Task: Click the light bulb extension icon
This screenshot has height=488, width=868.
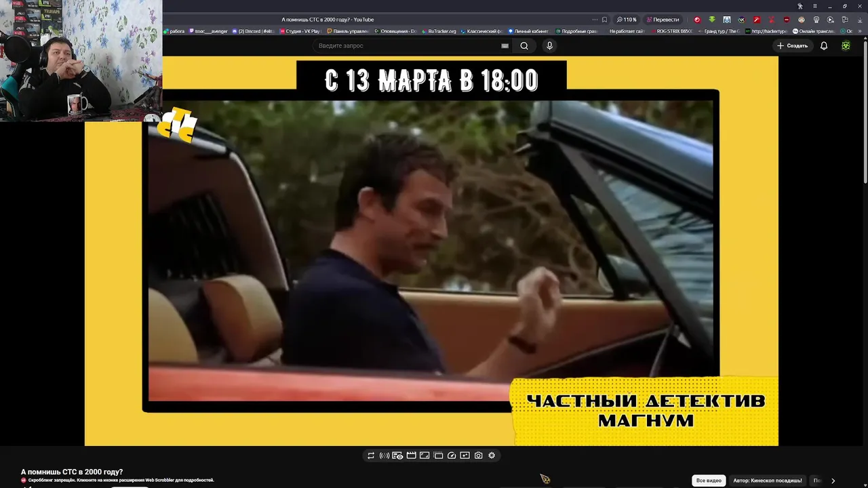Action: click(x=816, y=20)
